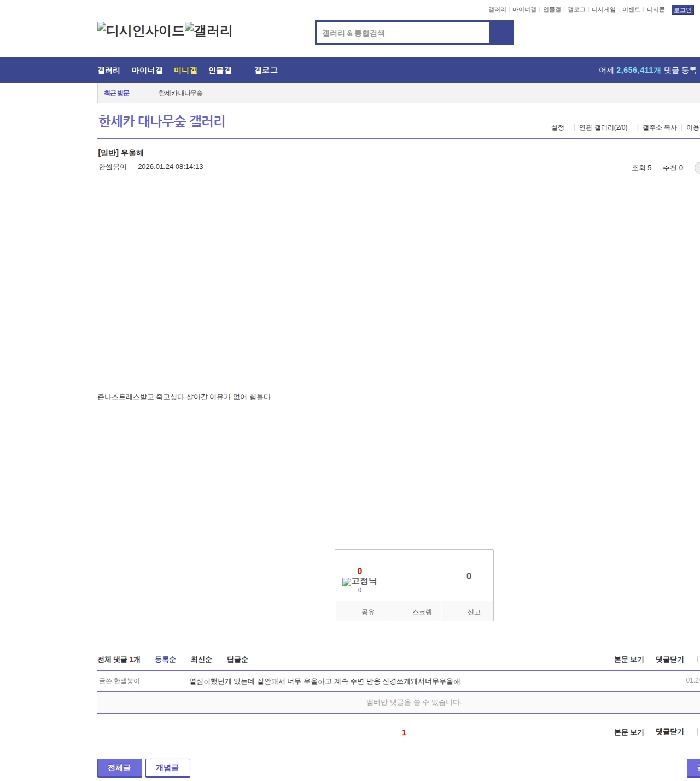Image resolution: width=700 pixels, height=781 pixels.
Task: Click the red upvote count 0
Action: tap(359, 571)
